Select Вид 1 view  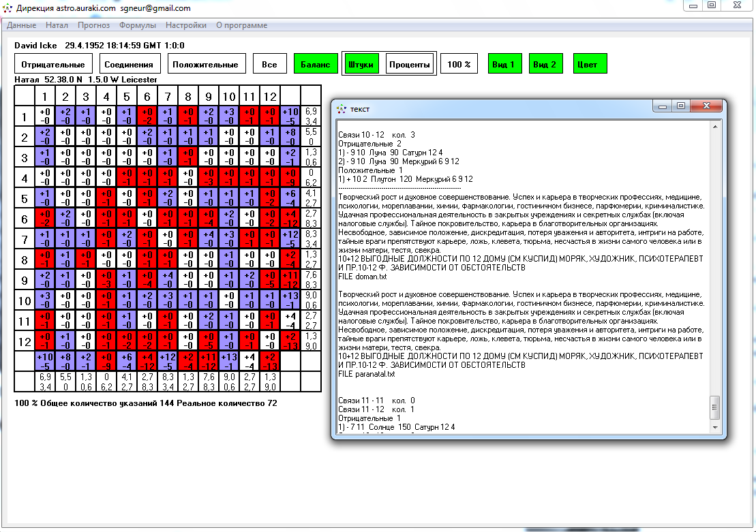tap(504, 65)
